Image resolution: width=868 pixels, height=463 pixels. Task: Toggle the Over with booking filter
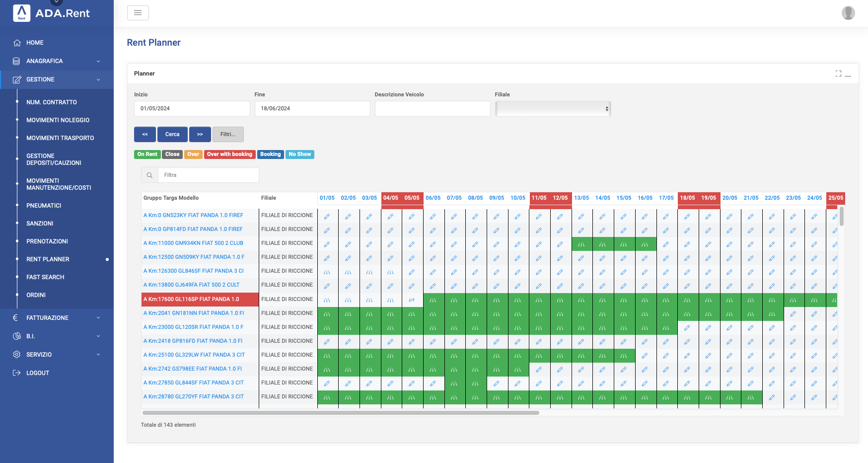[x=229, y=154]
